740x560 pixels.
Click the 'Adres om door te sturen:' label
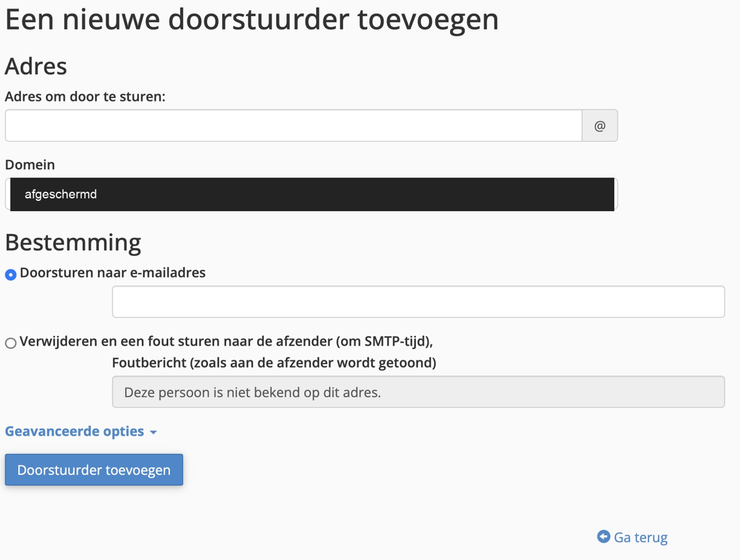click(85, 96)
